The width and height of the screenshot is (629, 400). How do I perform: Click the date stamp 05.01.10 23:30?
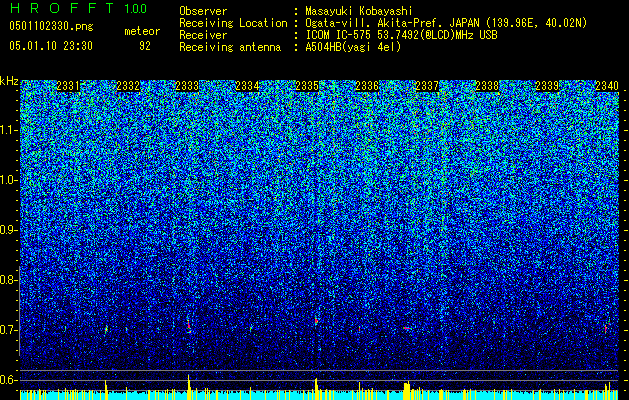pos(51,46)
